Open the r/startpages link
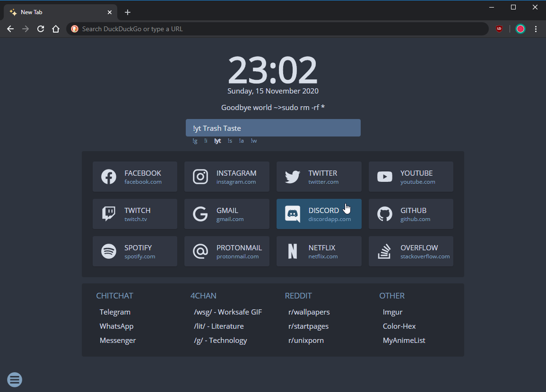This screenshot has width=546, height=392. point(309,326)
